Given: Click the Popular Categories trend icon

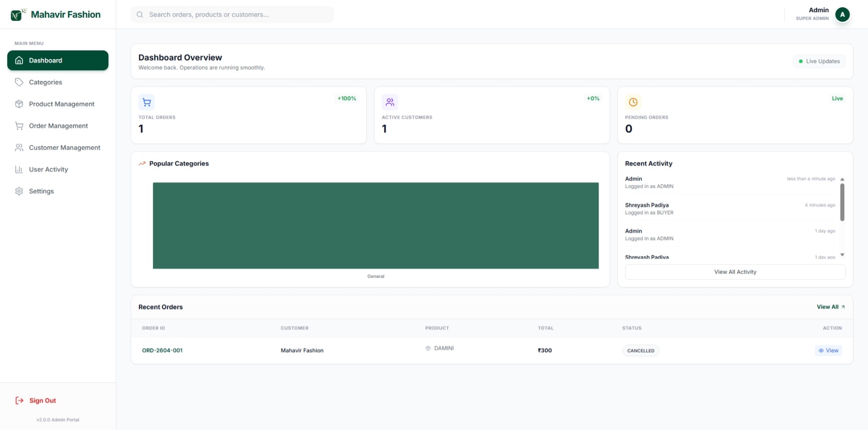Looking at the screenshot, I should pyautogui.click(x=142, y=163).
